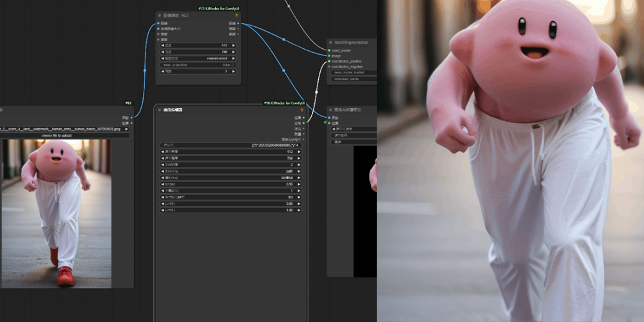Select previous option before cardinal
Screen dimensions: 644x322
click(x=162, y=178)
